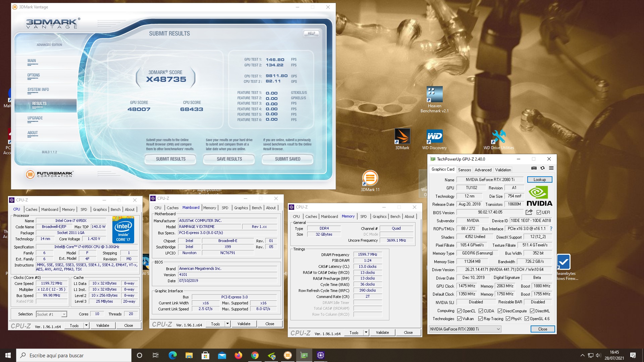Toggle the CUDA checkbox

click(x=481, y=311)
